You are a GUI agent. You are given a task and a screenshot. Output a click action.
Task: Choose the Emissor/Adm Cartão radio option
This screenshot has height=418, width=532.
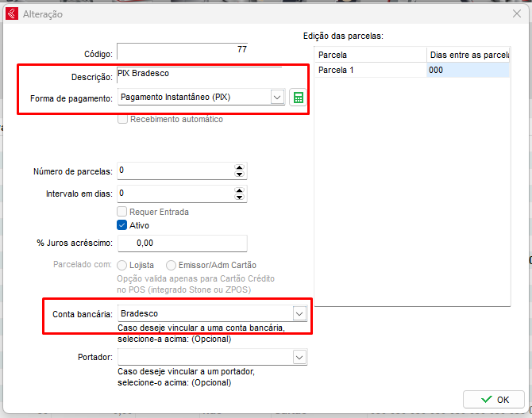point(172,265)
